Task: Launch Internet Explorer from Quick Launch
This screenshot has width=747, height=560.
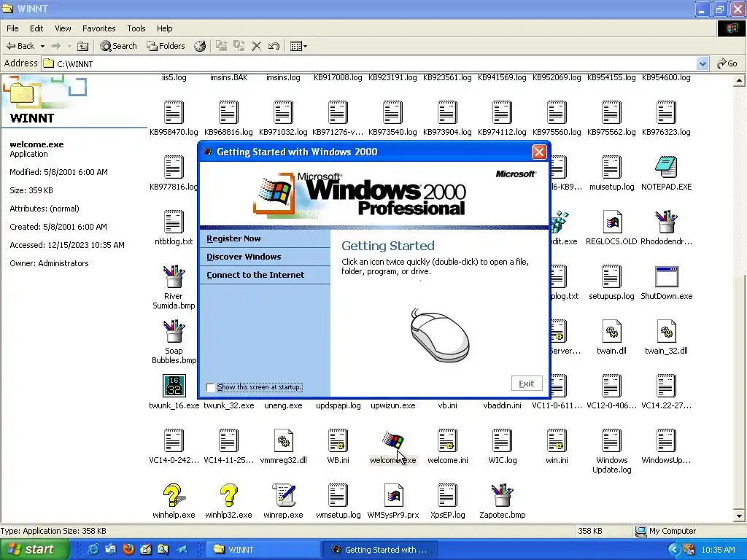Action: [x=93, y=550]
